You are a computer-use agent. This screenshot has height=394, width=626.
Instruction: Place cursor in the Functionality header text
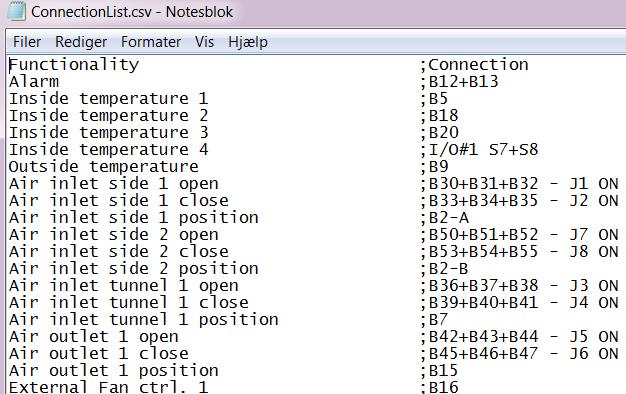pos(74,65)
